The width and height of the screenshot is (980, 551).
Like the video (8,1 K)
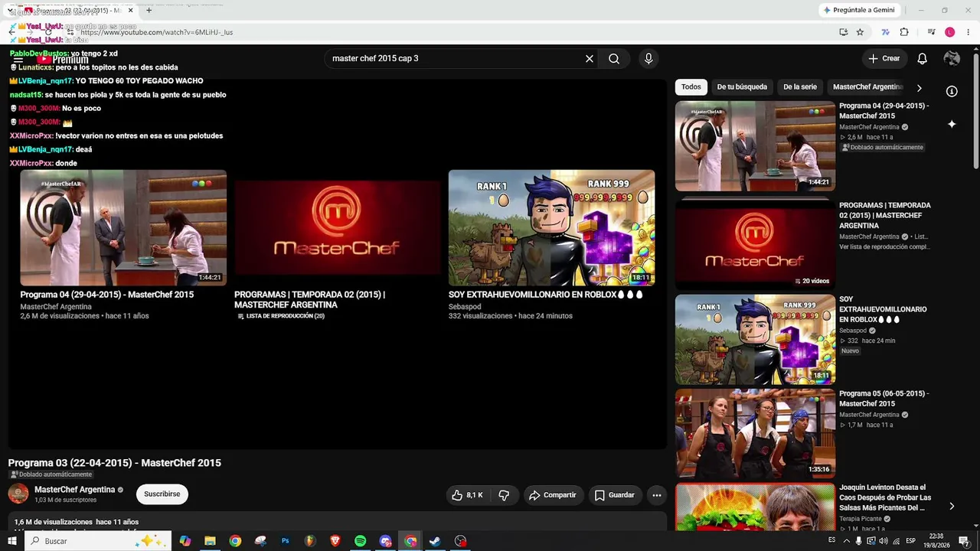[x=467, y=495]
